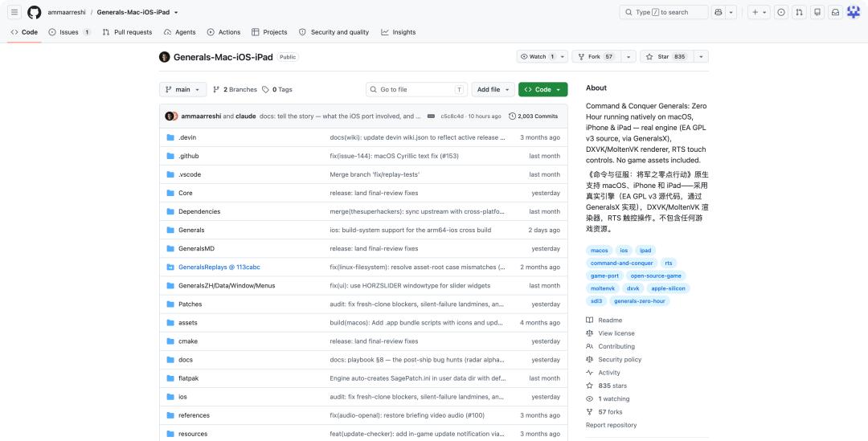Viewport: 868px width, 441px height.
Task: Switch to the Insights tab
Action: click(x=399, y=32)
